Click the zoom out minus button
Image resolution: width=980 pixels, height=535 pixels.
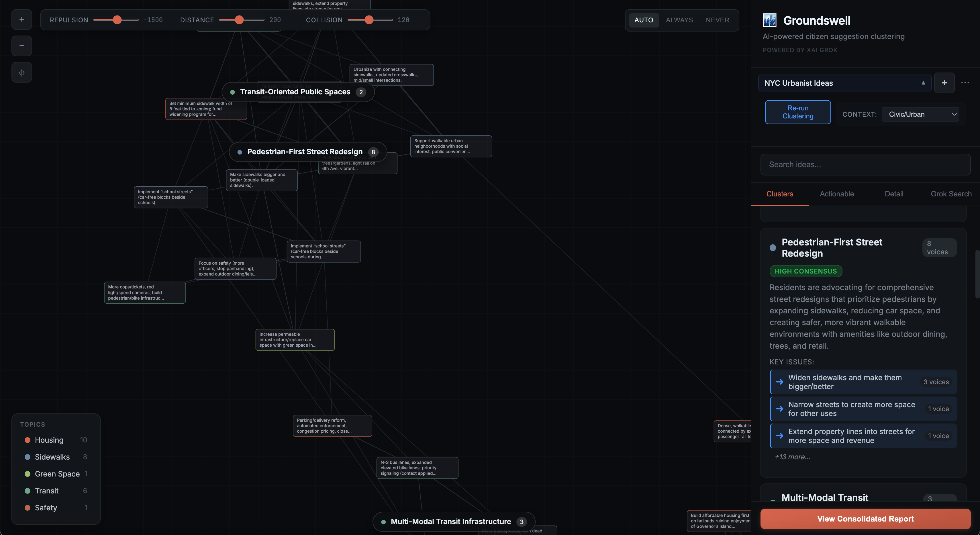(x=22, y=46)
